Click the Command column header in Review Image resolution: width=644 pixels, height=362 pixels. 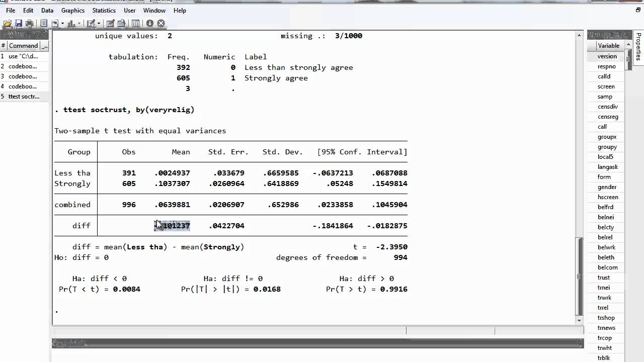[x=23, y=46]
